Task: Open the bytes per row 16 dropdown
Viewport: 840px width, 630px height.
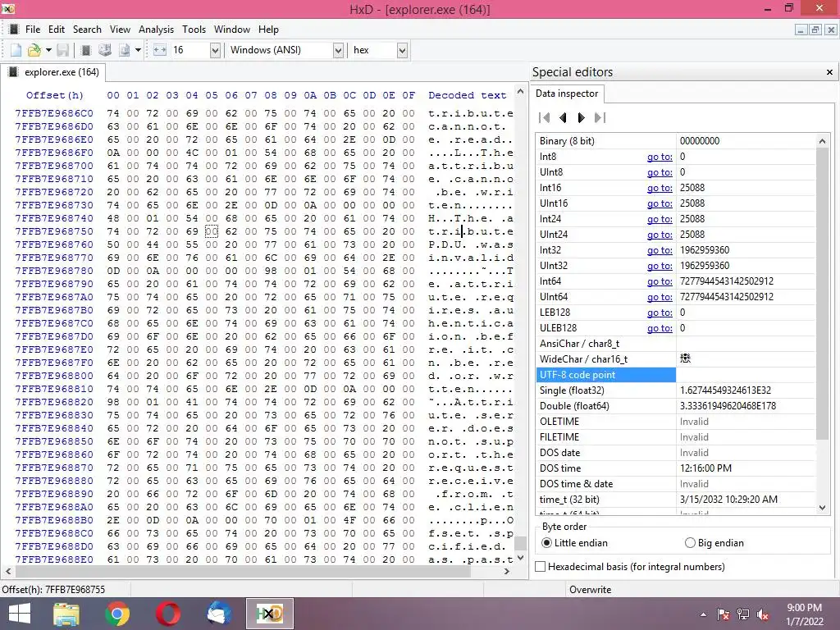Action: pos(215,50)
